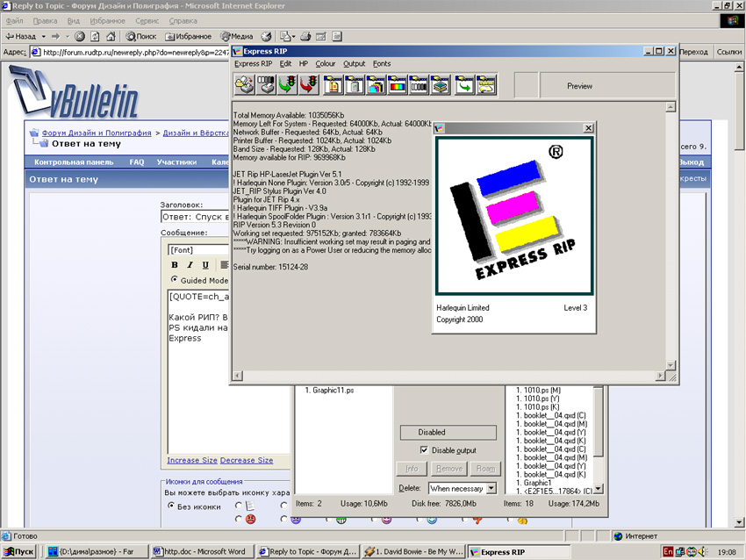Click the Preview button in Express RIP

coord(607,86)
